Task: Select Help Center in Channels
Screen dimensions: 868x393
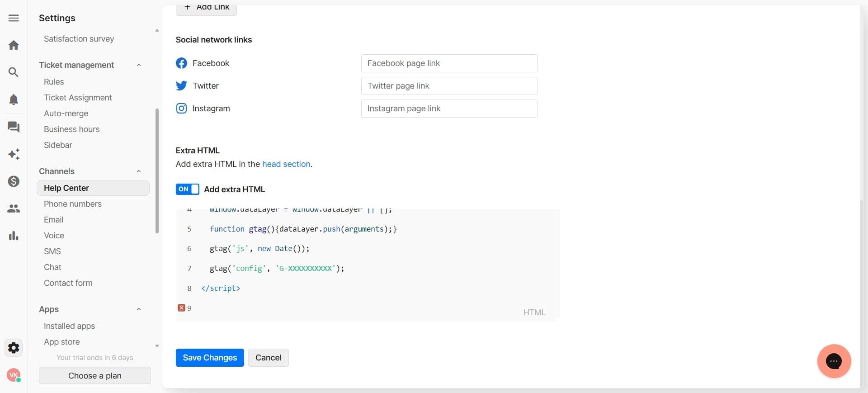Action: coord(93,188)
